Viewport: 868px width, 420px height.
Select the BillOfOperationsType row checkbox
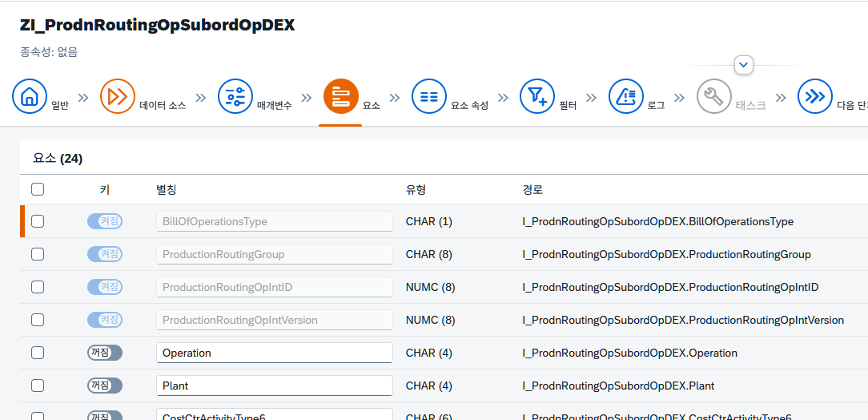tap(38, 221)
